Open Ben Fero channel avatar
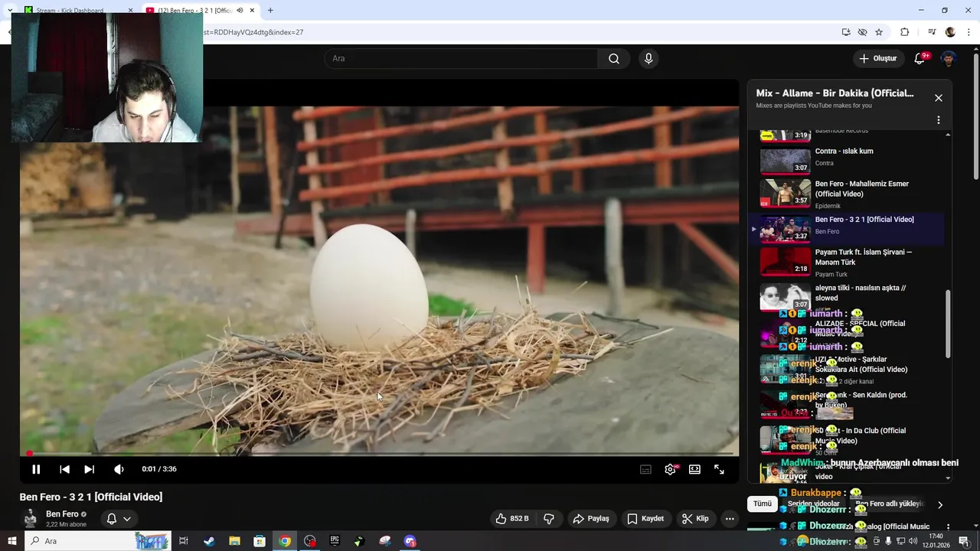Viewport: 980px width, 551px height. [x=30, y=518]
